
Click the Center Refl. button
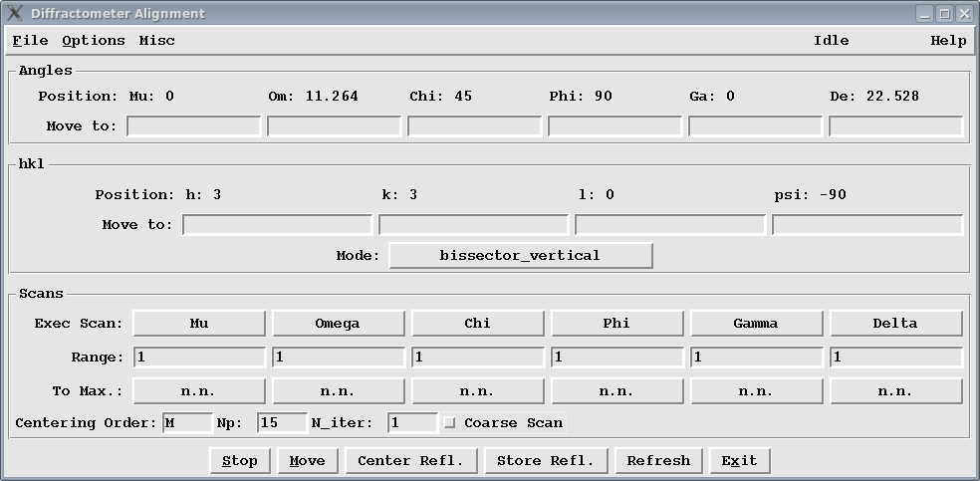tap(411, 461)
